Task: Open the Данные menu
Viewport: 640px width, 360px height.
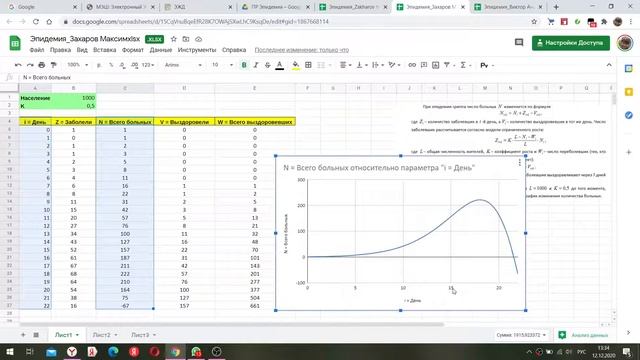Action: (x=161, y=50)
